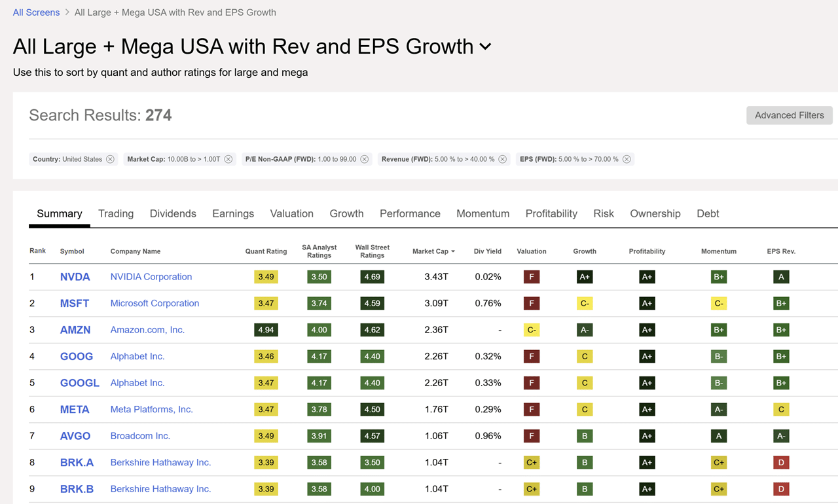Switch to the Growth tab
Viewport: 838px width, 504px height.
point(346,213)
